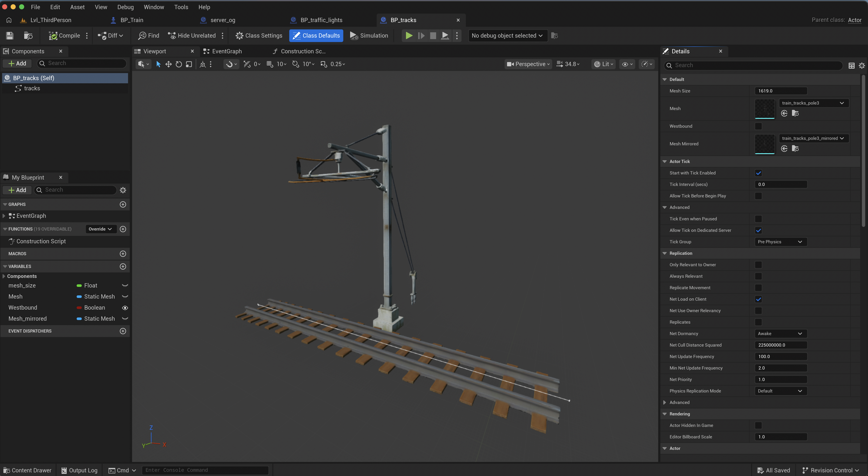Click the Play simulation button

(x=409, y=35)
